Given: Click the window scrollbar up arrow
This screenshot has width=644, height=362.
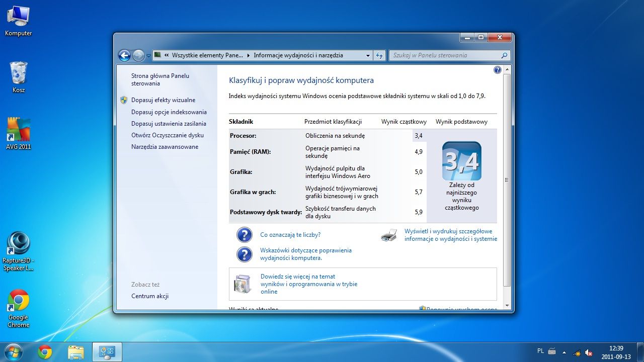Looking at the screenshot, I should tap(507, 69).
